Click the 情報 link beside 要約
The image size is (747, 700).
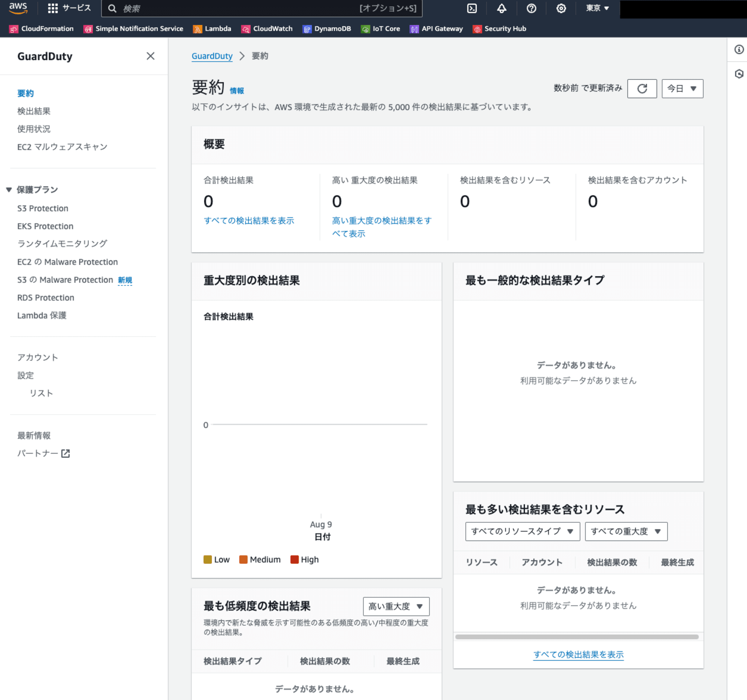[237, 90]
